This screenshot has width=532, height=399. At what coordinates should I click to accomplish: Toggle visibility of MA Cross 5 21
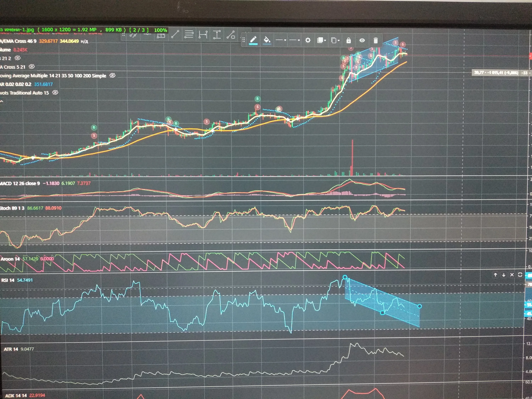32,67
